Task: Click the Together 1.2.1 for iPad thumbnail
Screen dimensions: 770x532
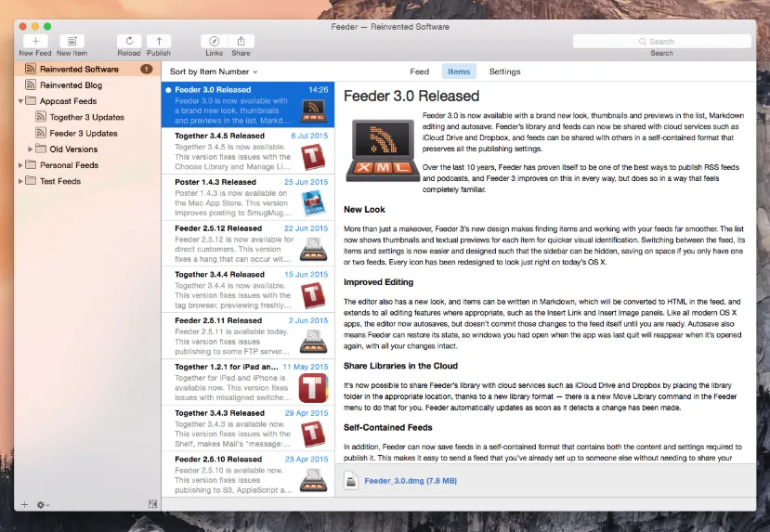Action: click(x=313, y=388)
